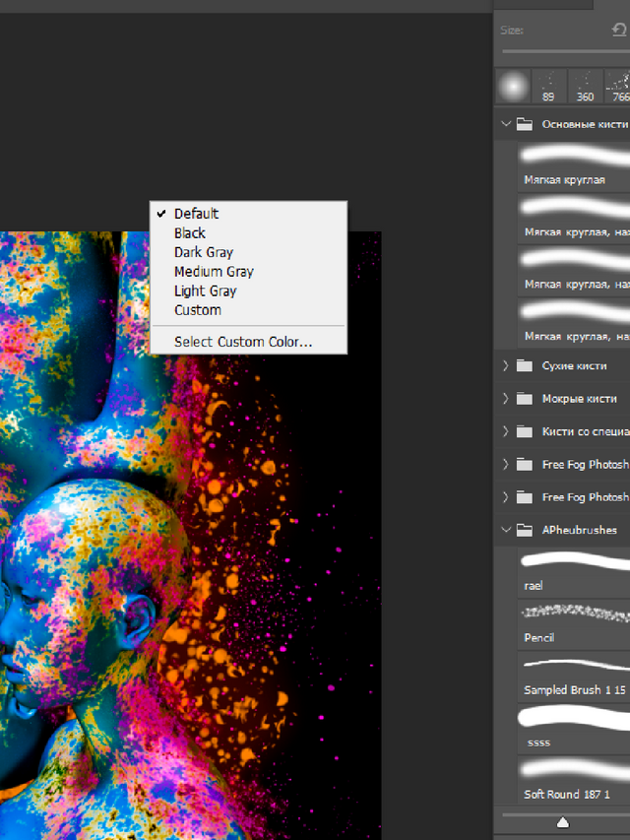Viewport: 630px width, 840px height.
Task: Click the brush preview size slider handle
Action: (x=562, y=822)
